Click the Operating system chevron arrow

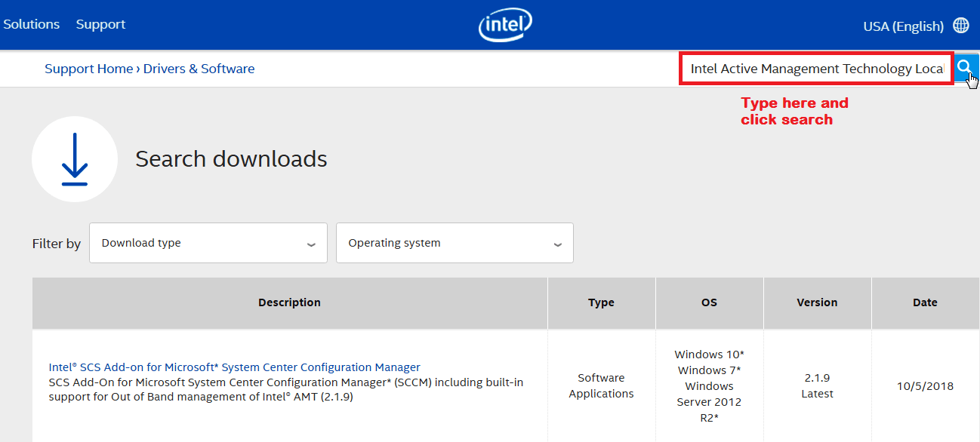point(557,244)
